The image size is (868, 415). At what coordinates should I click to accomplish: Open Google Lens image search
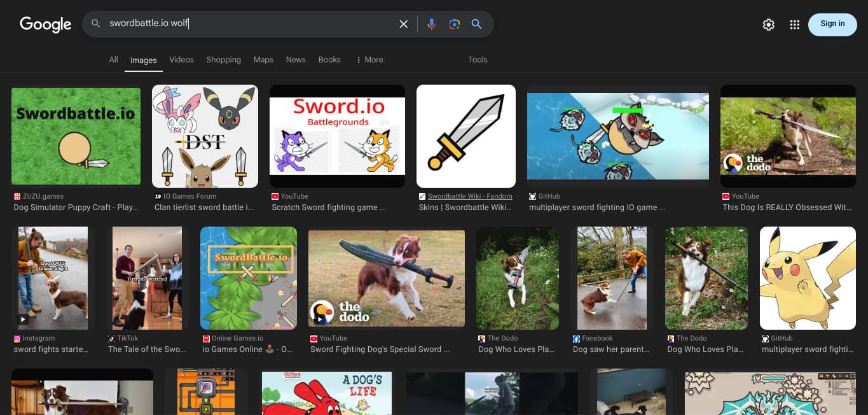[454, 24]
